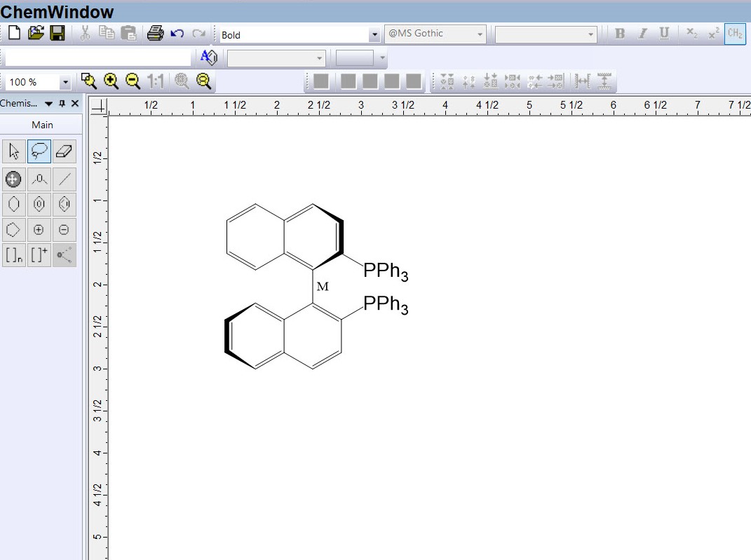Toggle the CH2 chemical formatting button
The height and width of the screenshot is (560, 751).
[x=735, y=34]
